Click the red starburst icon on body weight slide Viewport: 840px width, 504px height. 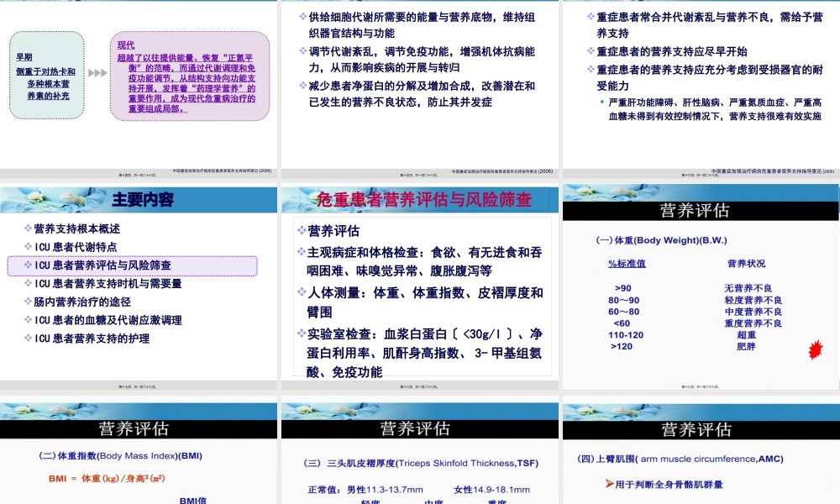click(x=815, y=350)
